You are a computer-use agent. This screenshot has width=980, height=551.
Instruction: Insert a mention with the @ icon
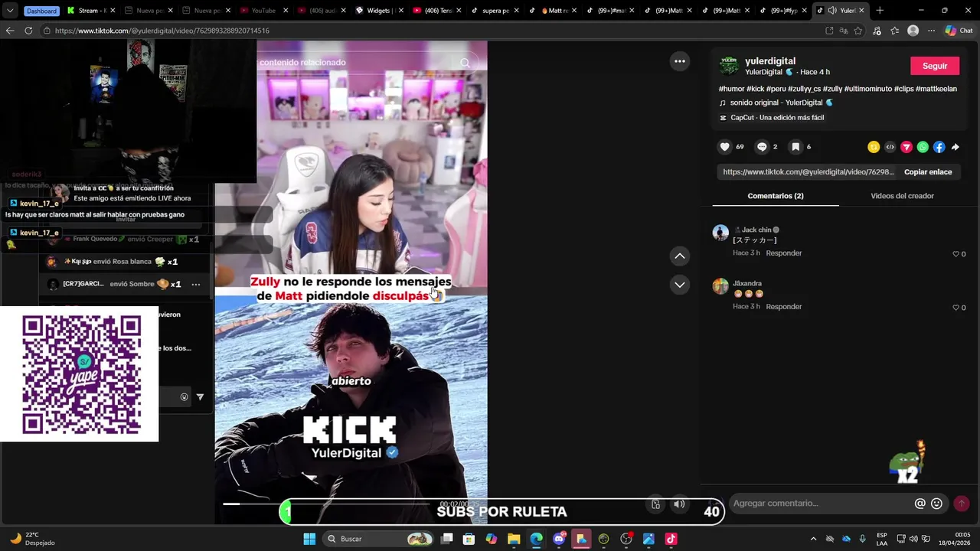(x=920, y=504)
